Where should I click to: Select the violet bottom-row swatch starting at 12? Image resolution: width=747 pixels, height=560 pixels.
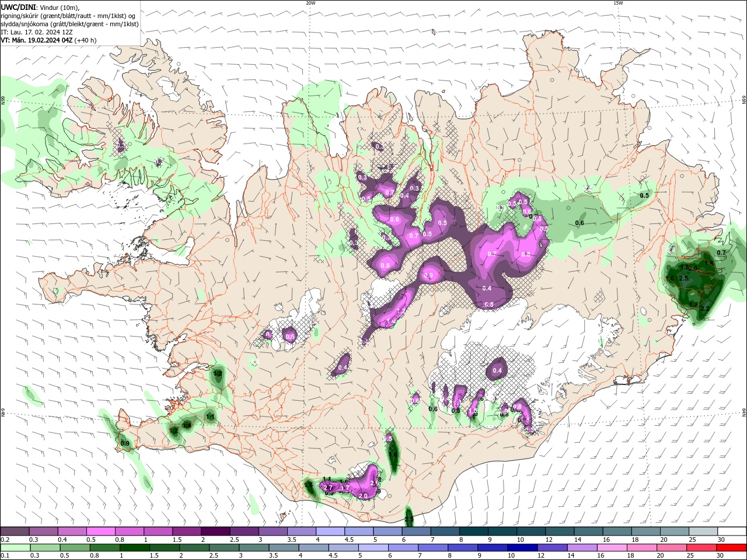(552, 548)
